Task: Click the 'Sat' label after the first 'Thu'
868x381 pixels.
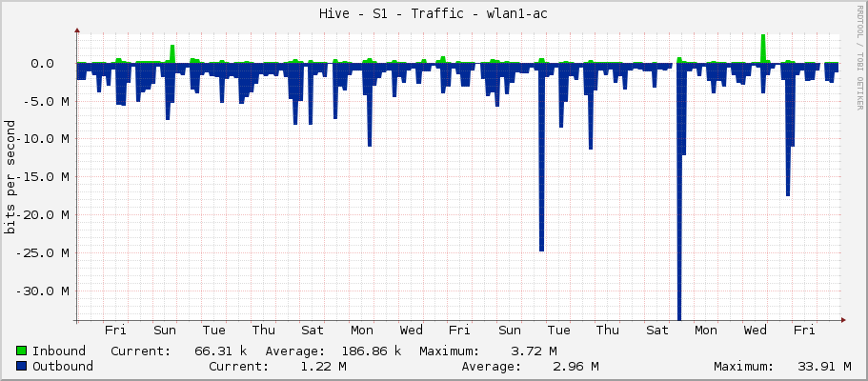Action: click(313, 331)
